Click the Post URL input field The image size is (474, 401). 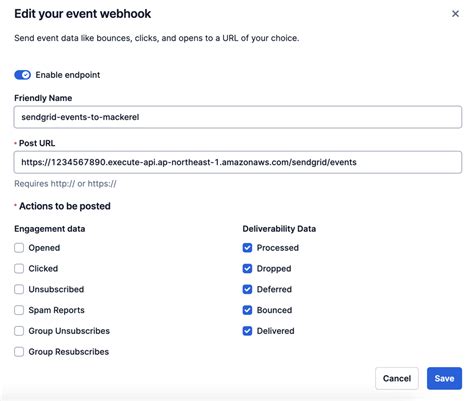point(238,162)
